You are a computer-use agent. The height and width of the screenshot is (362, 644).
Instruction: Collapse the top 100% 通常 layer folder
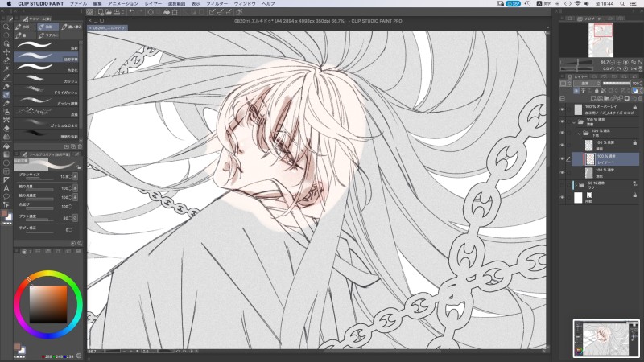(574, 122)
